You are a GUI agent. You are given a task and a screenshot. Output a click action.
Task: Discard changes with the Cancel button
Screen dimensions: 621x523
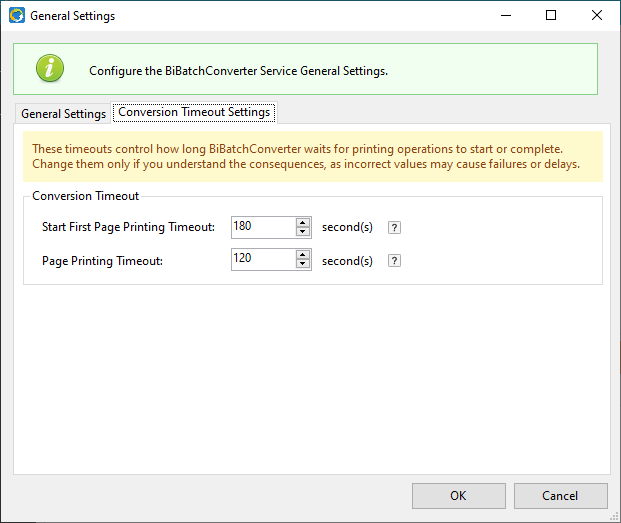(560, 496)
